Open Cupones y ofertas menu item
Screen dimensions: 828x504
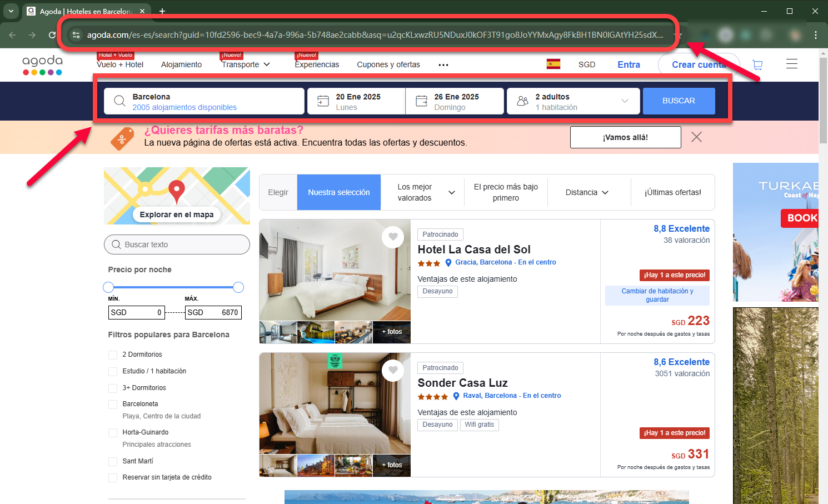[x=388, y=64]
